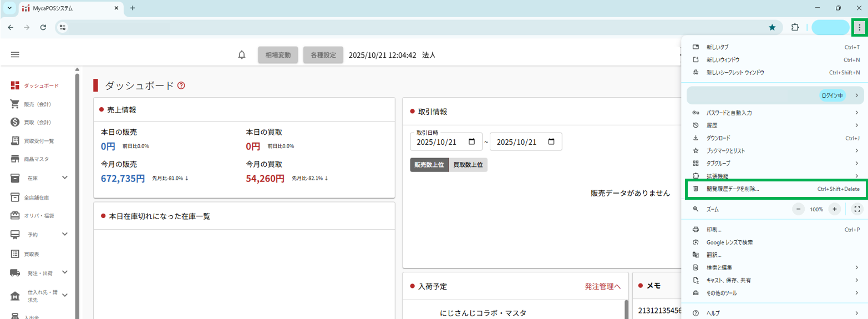
Task: Expand the 在庫 sidebar section
Action: pyautogui.click(x=64, y=178)
